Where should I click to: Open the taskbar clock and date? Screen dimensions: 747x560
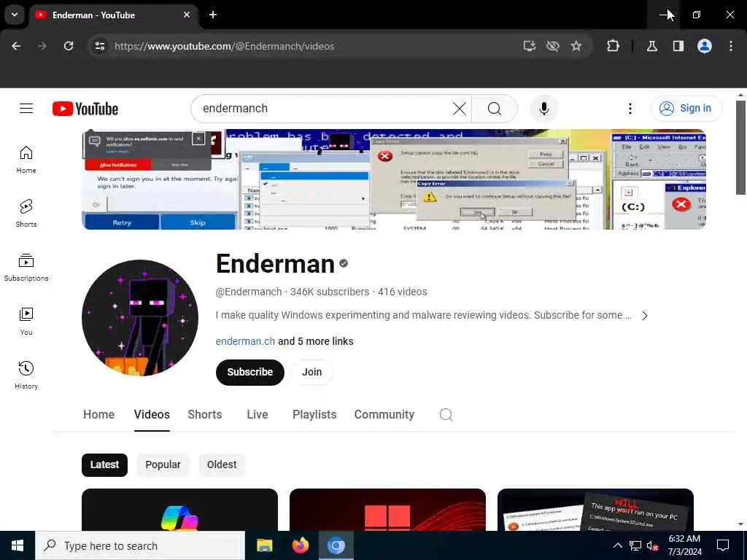684,545
